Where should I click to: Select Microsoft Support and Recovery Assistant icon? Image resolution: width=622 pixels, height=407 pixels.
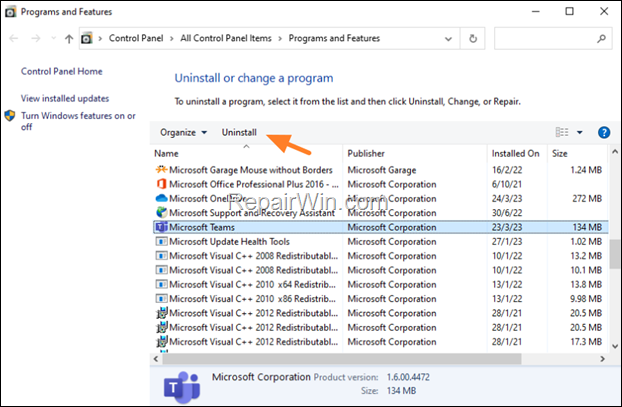161,213
